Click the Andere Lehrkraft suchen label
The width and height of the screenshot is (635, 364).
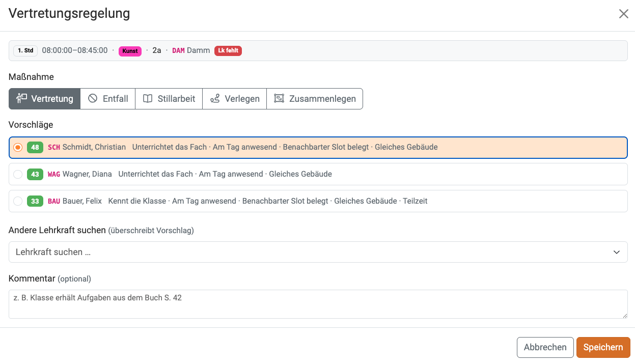tap(57, 230)
